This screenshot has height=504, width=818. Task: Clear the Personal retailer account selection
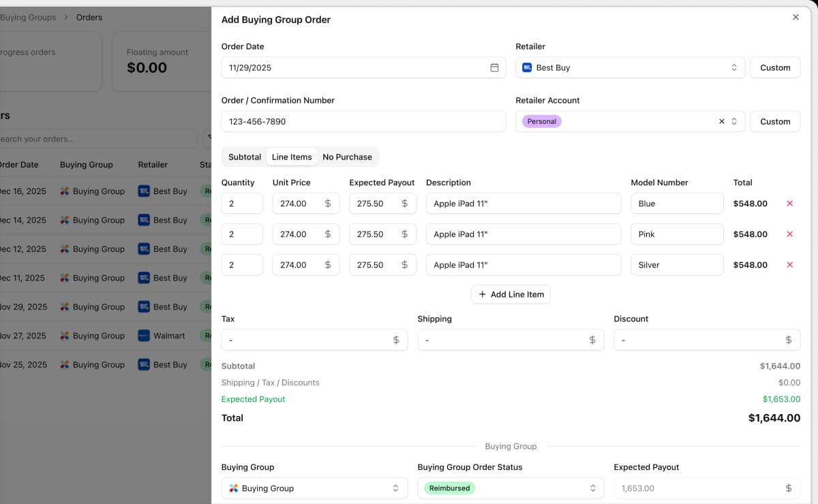coord(721,122)
